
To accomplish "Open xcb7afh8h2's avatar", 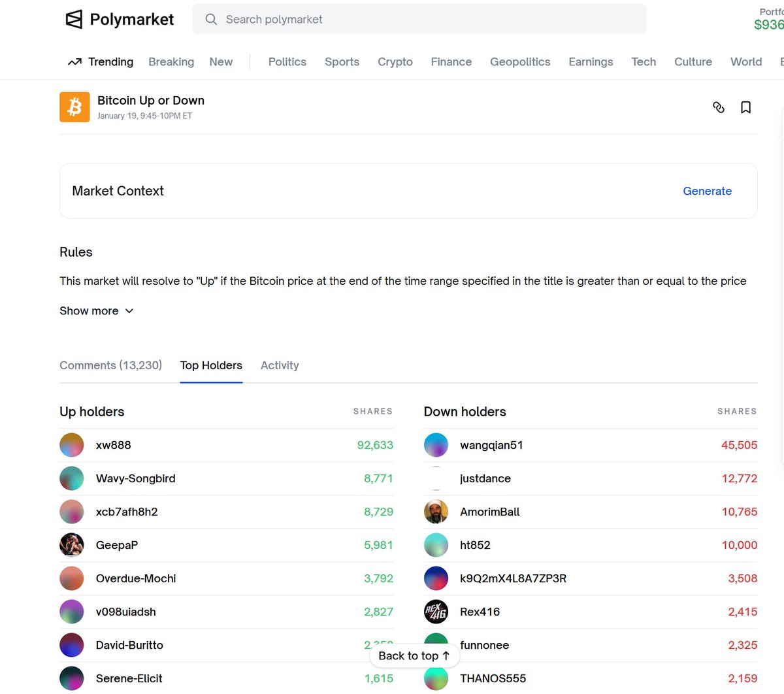I will coord(72,512).
